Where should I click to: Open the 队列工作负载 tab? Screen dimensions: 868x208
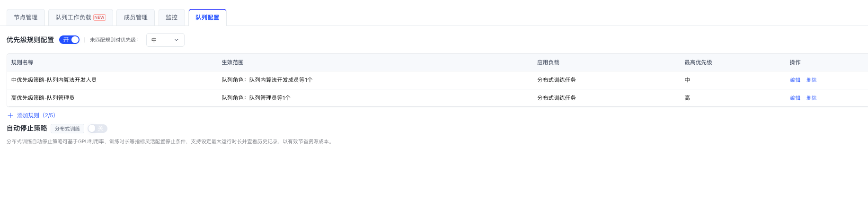[x=73, y=17]
